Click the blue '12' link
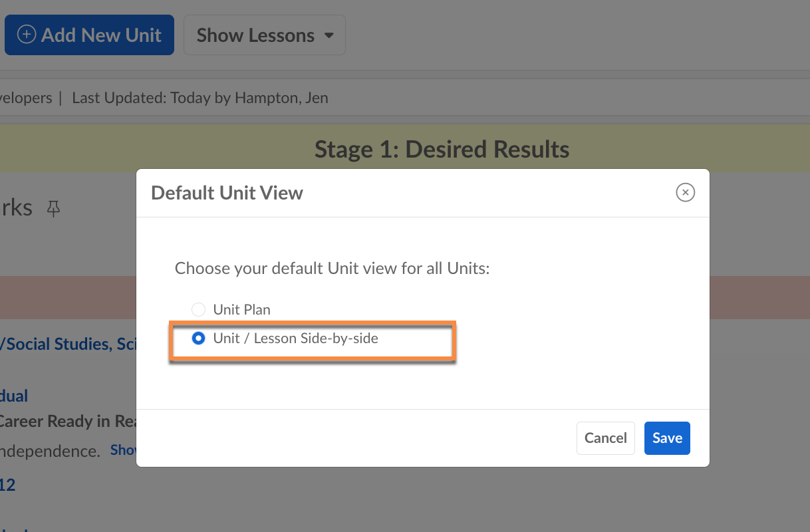The height and width of the screenshot is (532, 810). tap(7, 485)
